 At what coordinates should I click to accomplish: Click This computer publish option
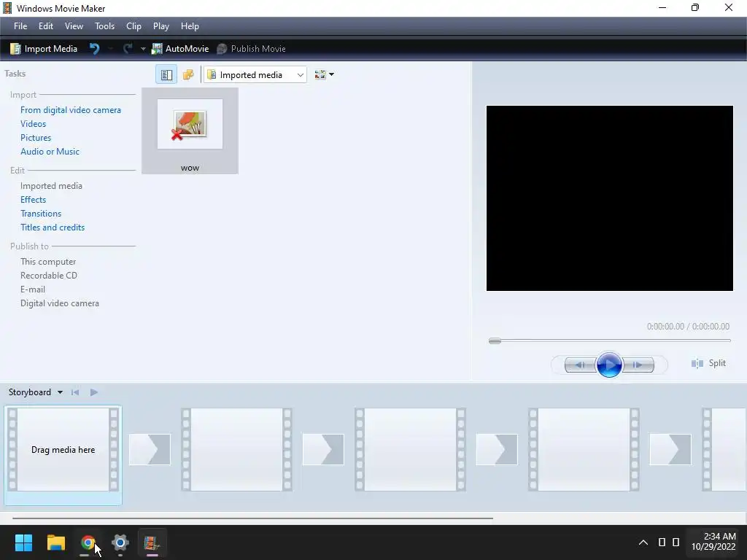tap(48, 262)
